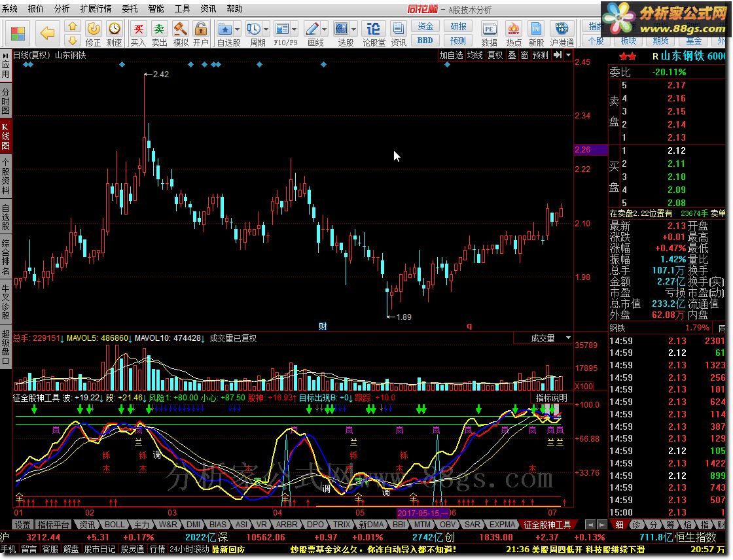
Task: Open the 测速 speed test clock icon
Action: tap(115, 29)
